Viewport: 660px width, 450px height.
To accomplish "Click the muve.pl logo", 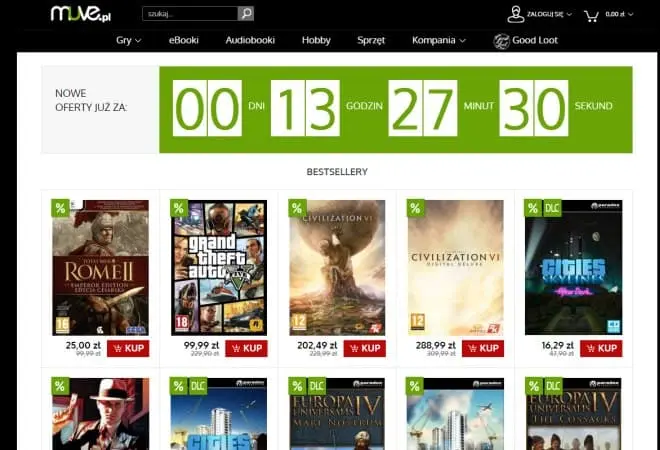I will click(x=81, y=13).
